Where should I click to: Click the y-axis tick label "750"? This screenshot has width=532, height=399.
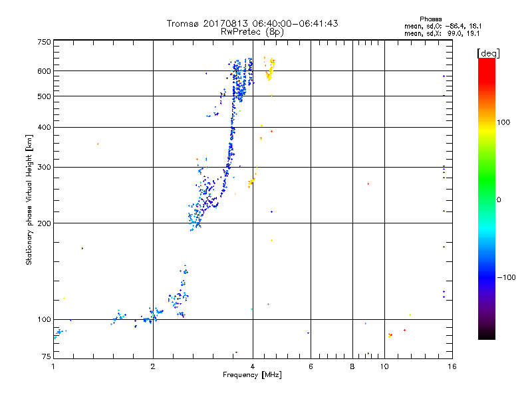pos(44,42)
